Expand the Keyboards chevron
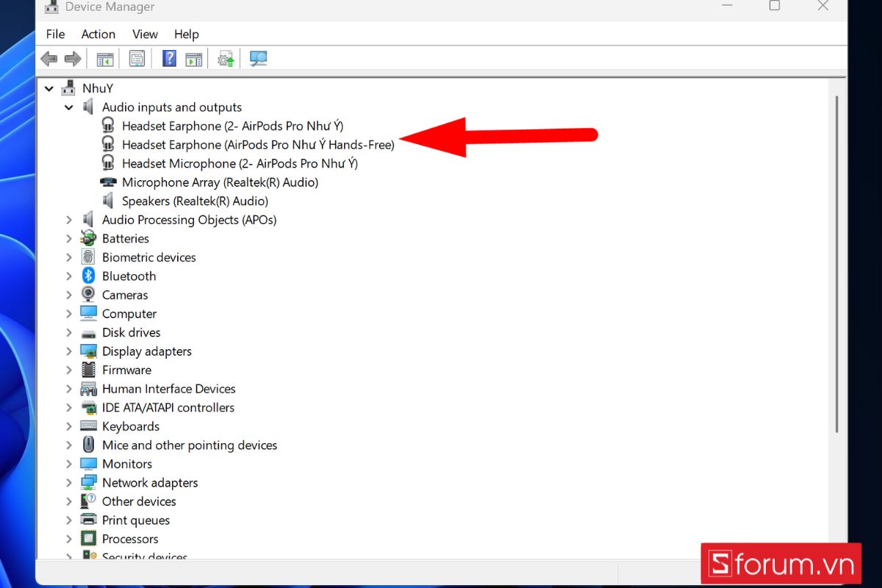 [x=69, y=426]
